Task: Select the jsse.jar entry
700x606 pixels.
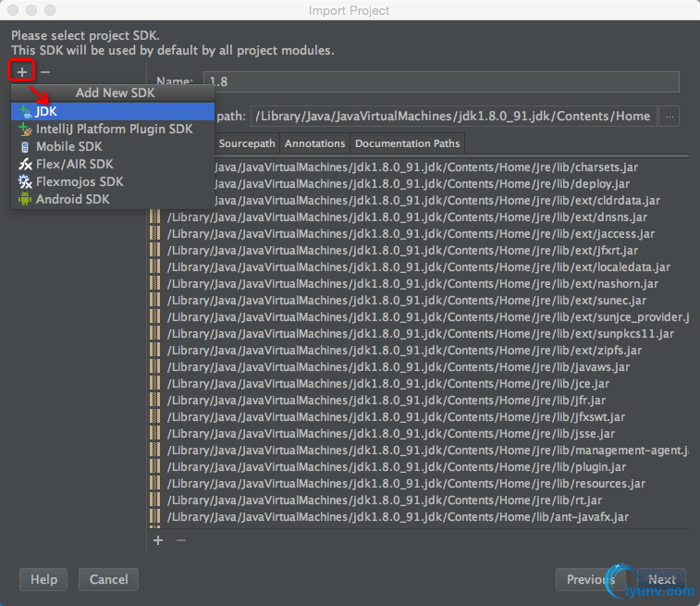Action: pyautogui.click(x=420, y=434)
